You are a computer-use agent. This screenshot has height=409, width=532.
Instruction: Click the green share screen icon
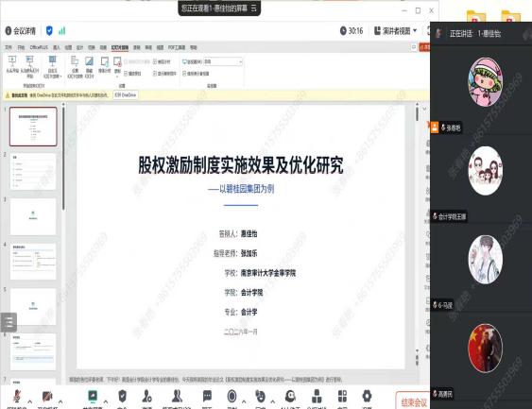click(93, 396)
